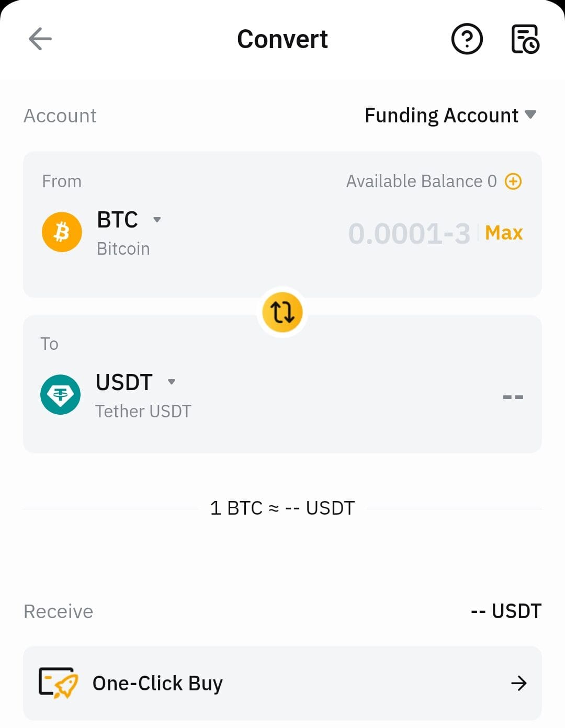This screenshot has height=728, width=565.
Task: Tap the green Tether coin logo
Action: [61, 395]
